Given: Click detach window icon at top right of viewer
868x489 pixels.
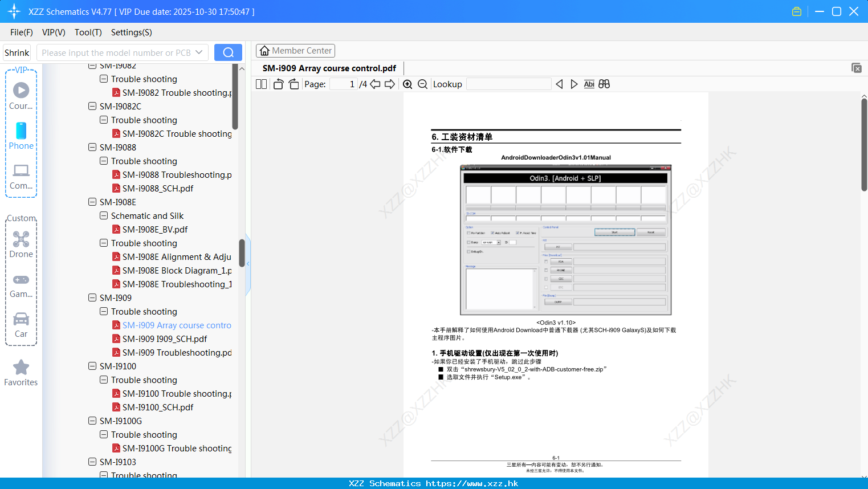Looking at the screenshot, I should click(x=856, y=68).
